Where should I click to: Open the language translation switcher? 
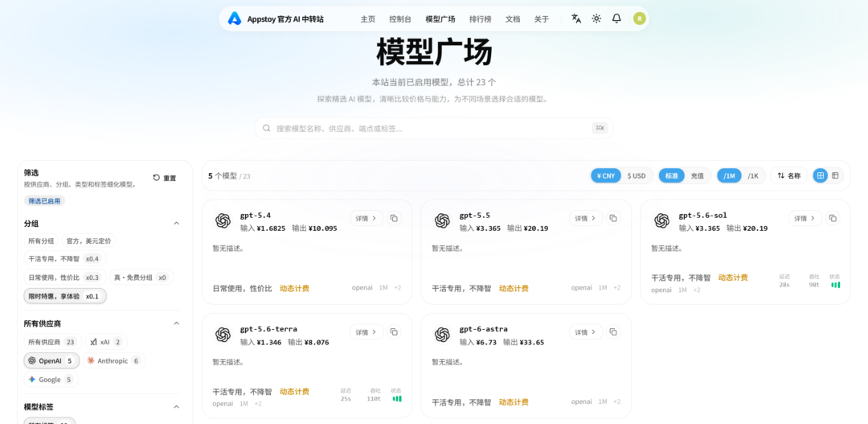(x=576, y=19)
